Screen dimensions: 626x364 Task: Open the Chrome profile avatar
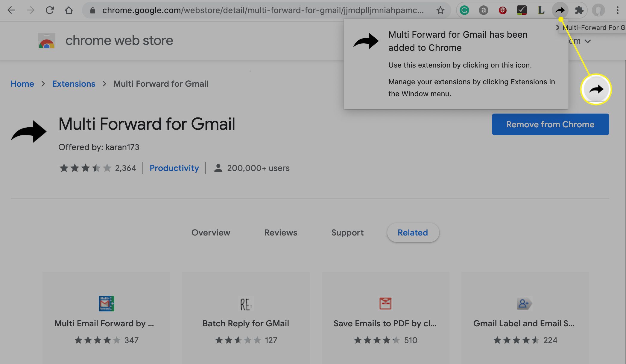pyautogui.click(x=598, y=10)
